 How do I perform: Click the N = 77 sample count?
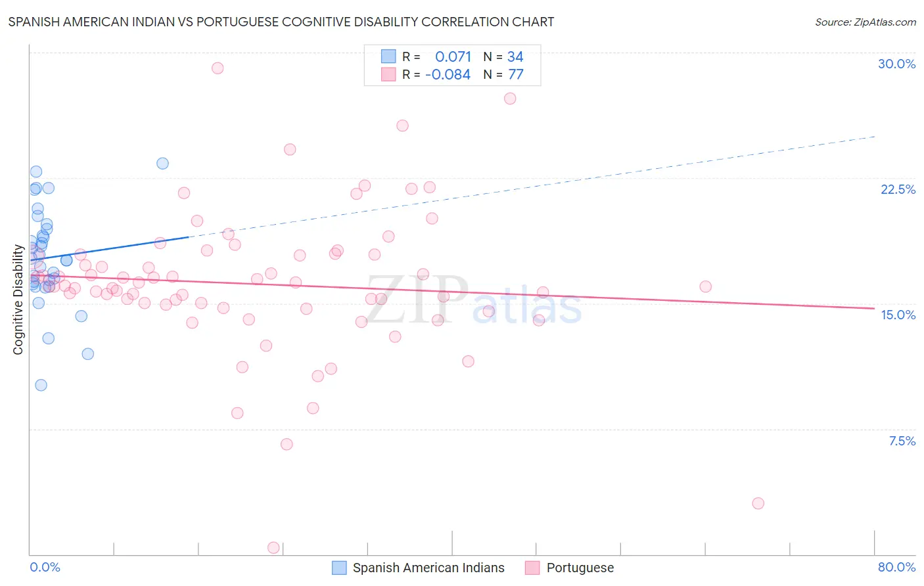pos(503,74)
